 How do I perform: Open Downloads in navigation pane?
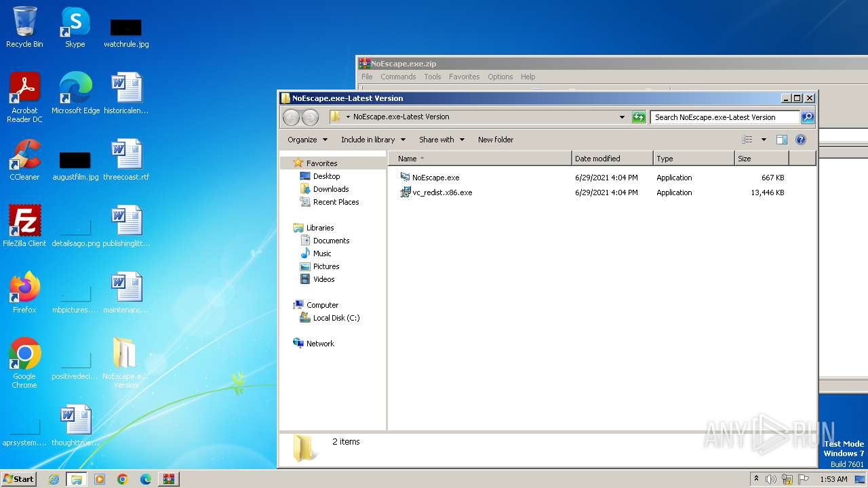pos(330,189)
